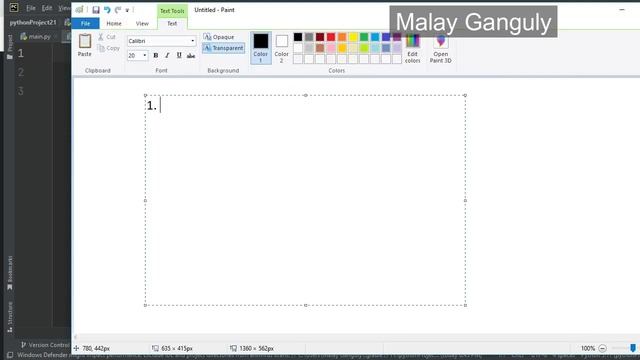Image resolution: width=640 pixels, height=360 pixels.
Task: Adjust the zoom slider thumb
Action: [x=633, y=348]
